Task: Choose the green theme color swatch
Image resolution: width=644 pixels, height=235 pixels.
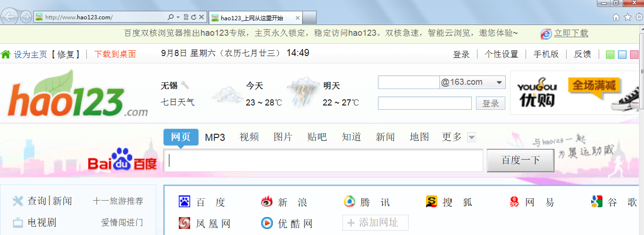Action: (610, 55)
